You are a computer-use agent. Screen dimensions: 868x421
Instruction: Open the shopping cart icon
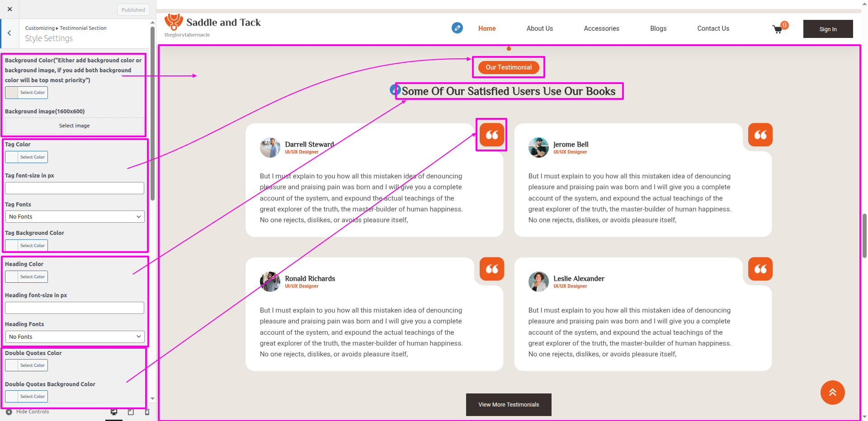(x=777, y=29)
